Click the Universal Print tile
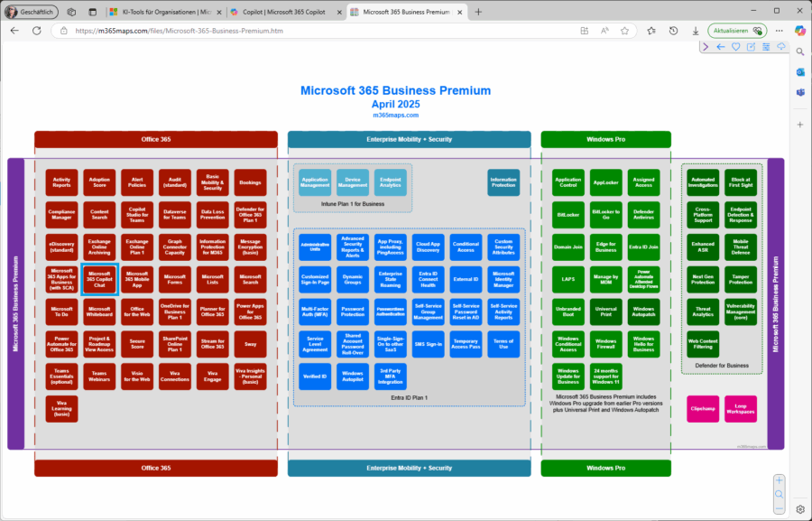The image size is (812, 521). pos(606,312)
